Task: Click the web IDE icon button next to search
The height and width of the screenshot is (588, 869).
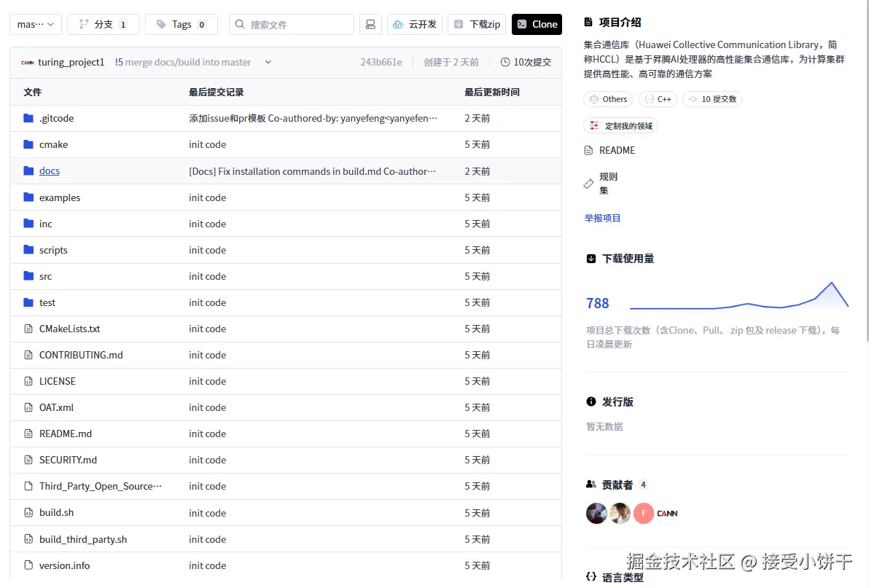Action: coord(370,24)
